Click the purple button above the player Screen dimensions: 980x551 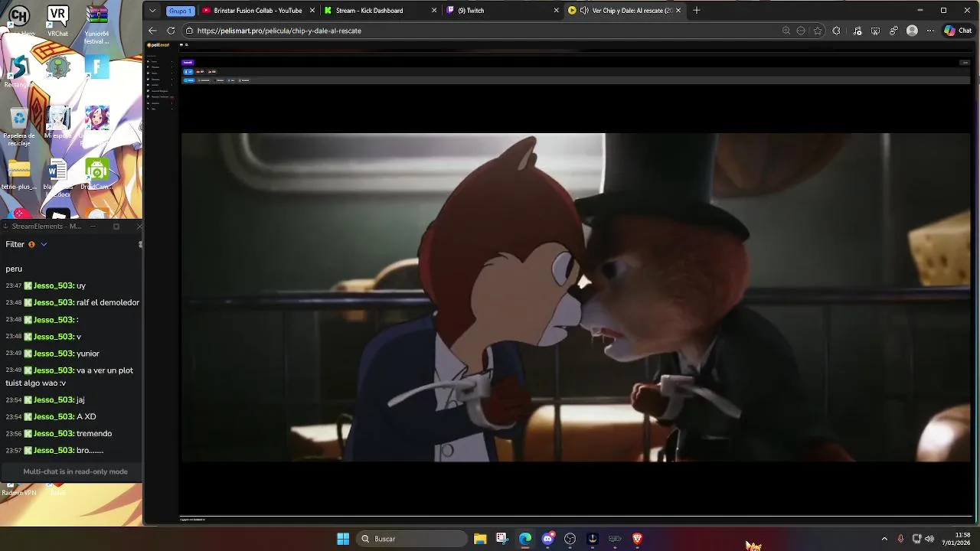tap(188, 62)
